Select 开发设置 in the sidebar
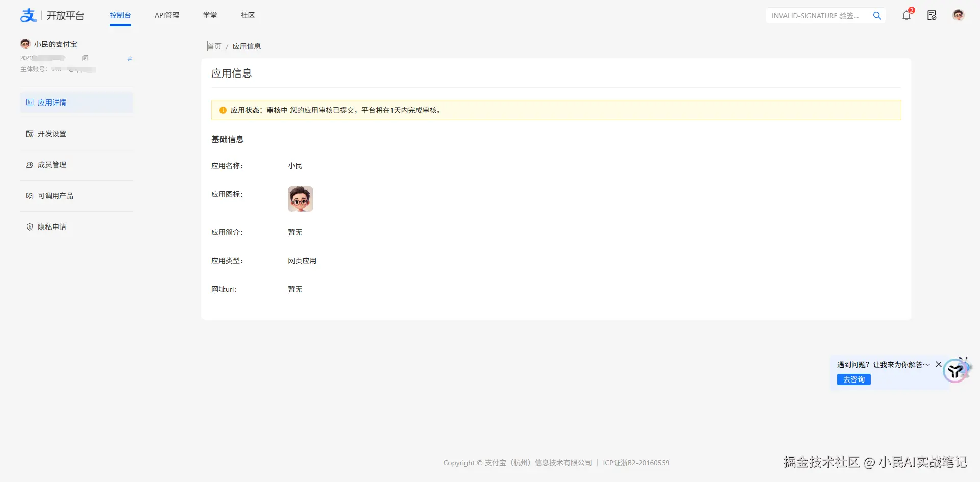Viewport: 980px width, 482px height. coord(77,134)
